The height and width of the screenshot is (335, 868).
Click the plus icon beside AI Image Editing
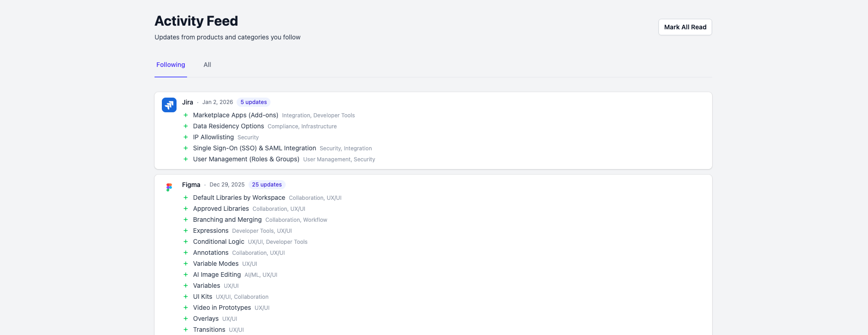click(186, 275)
